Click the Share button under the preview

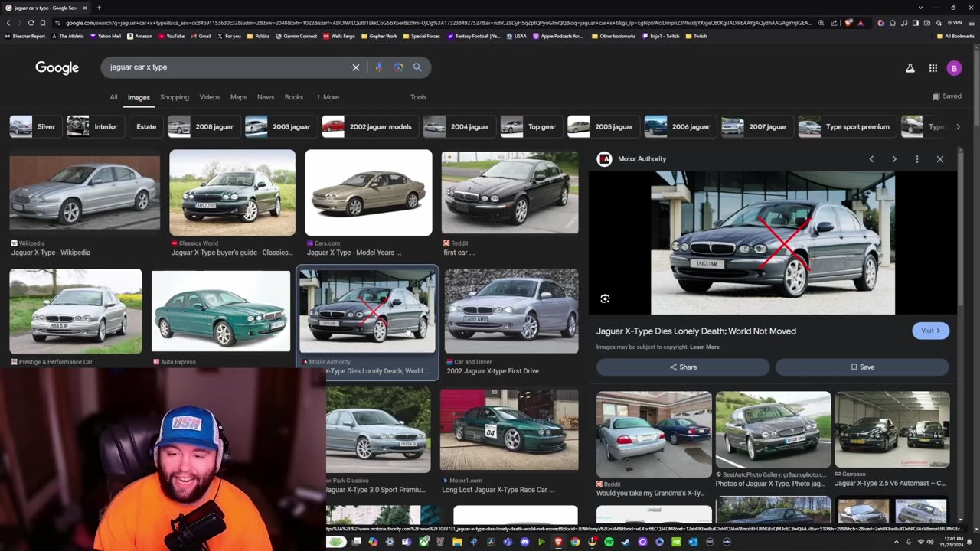click(683, 367)
